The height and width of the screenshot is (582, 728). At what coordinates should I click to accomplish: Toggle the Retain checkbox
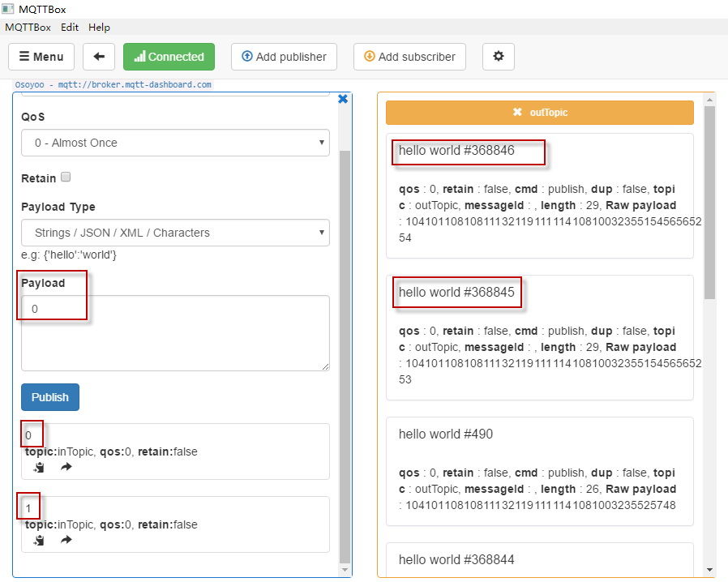point(66,178)
